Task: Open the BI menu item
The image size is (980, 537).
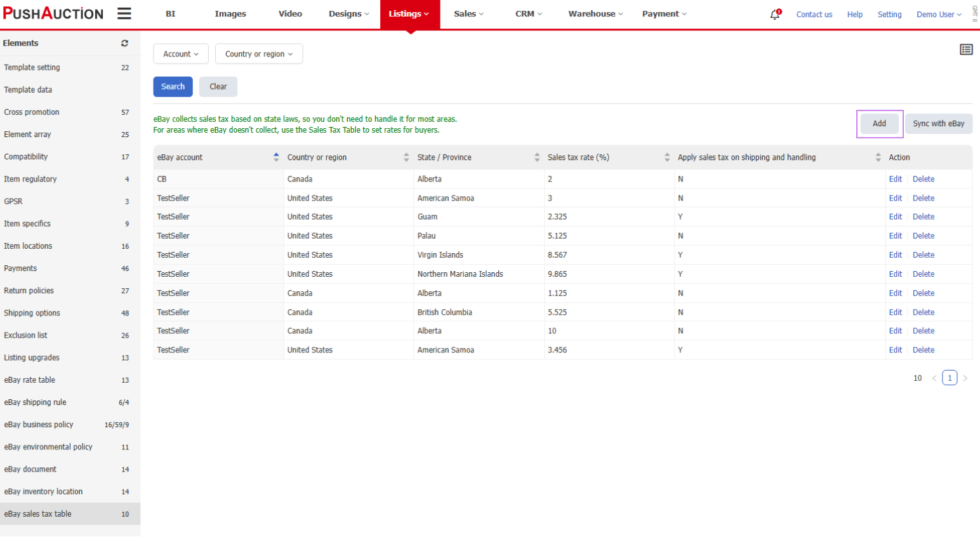Action: 170,13
